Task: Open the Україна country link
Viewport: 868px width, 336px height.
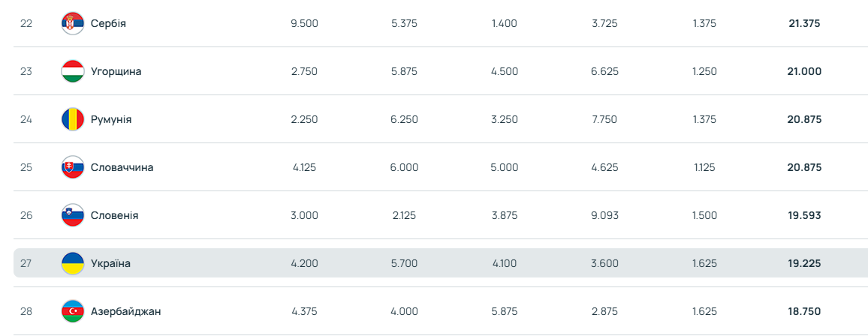Action: (x=110, y=263)
